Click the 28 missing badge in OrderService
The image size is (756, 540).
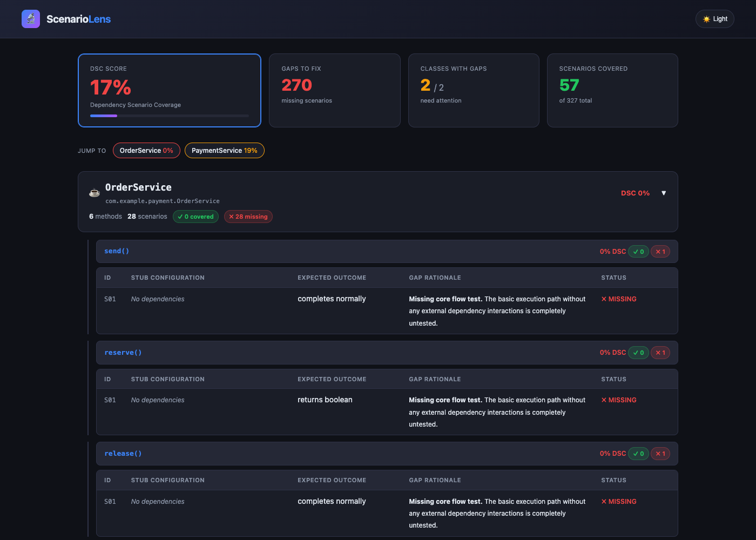pyautogui.click(x=248, y=217)
